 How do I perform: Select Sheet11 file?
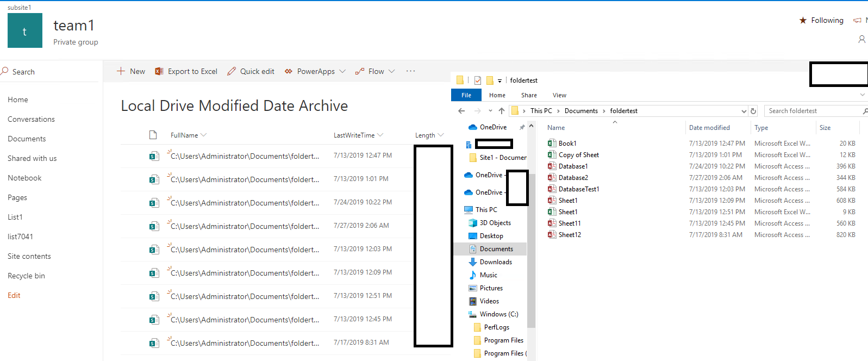tap(570, 223)
